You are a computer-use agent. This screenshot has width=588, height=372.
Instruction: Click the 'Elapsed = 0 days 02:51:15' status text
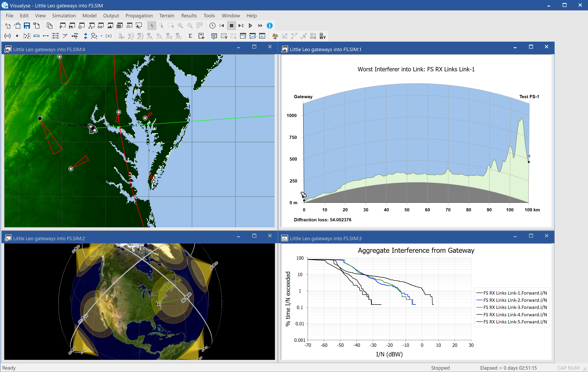(x=508, y=368)
